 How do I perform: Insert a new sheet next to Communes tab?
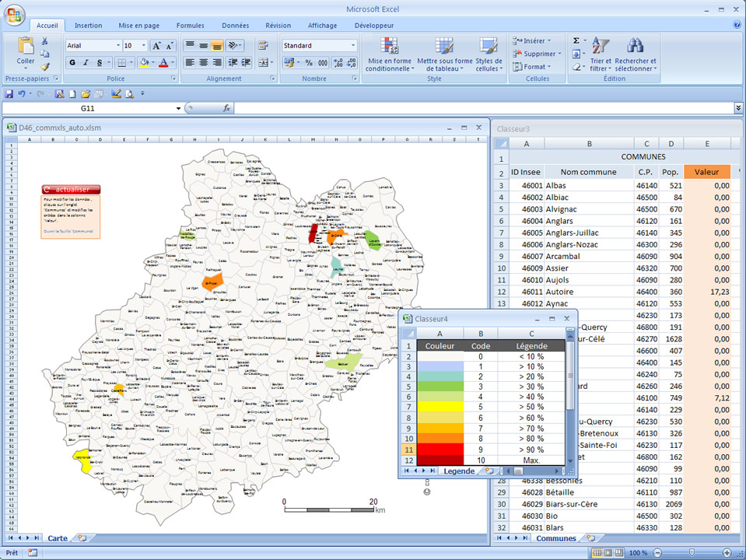[x=590, y=538]
